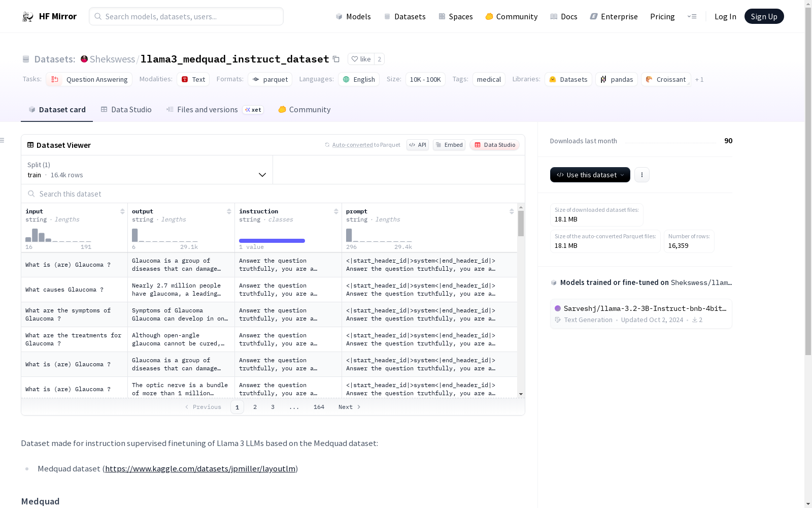Click the output lengths histogram
The width and height of the screenshot is (812, 508).
click(x=165, y=235)
